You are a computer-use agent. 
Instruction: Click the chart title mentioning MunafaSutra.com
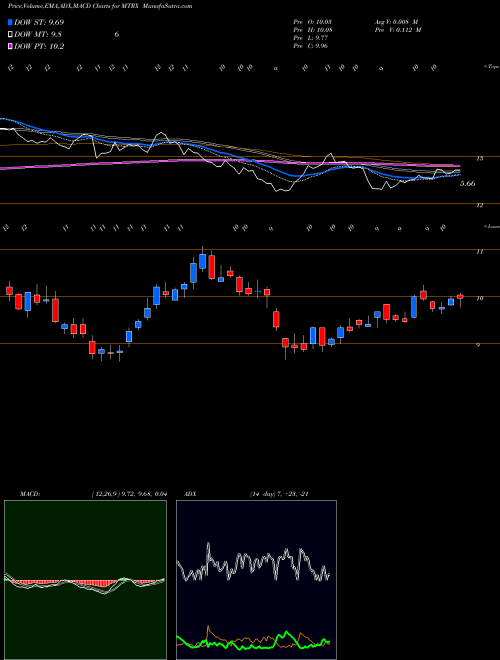coord(100,6)
